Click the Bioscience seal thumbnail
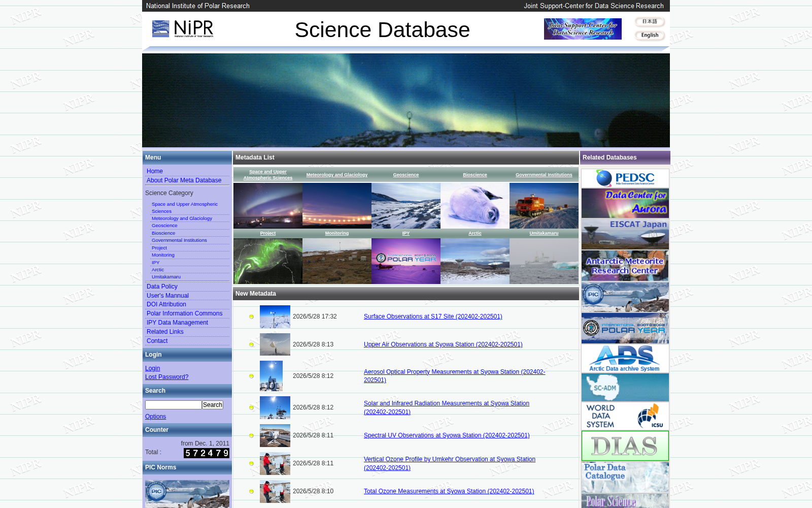The width and height of the screenshot is (812, 508). (x=475, y=206)
